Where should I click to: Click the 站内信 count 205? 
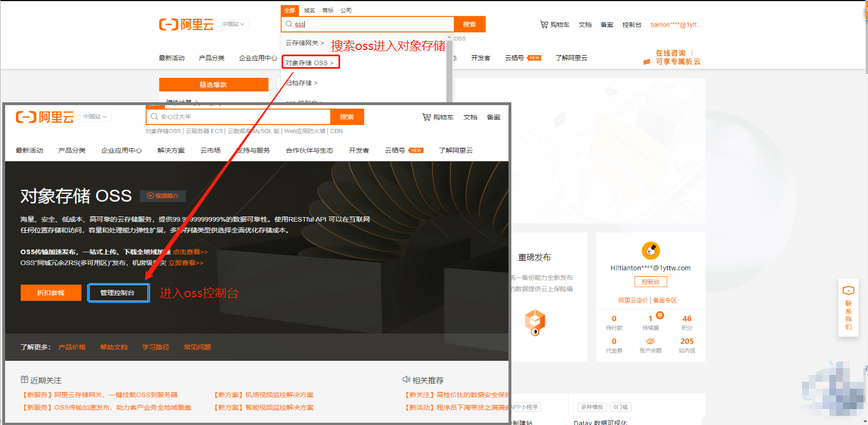tap(687, 341)
